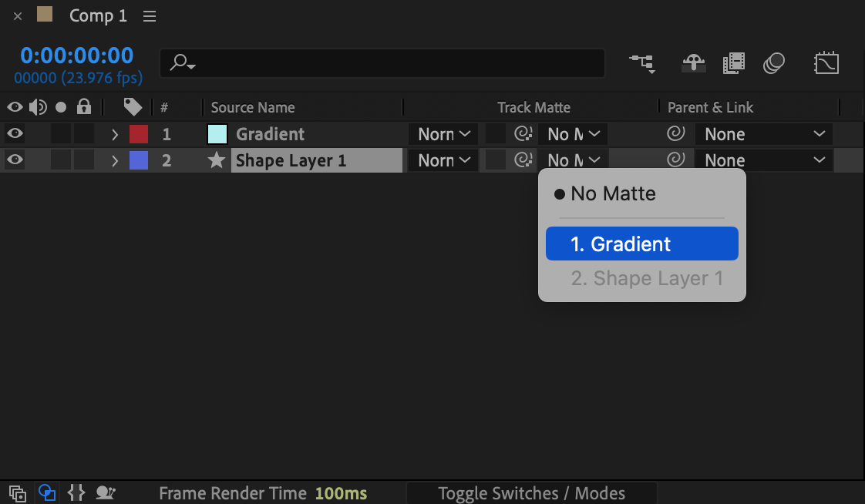
Task: Toggle Transfer Controls pane icon
Action: [47, 493]
